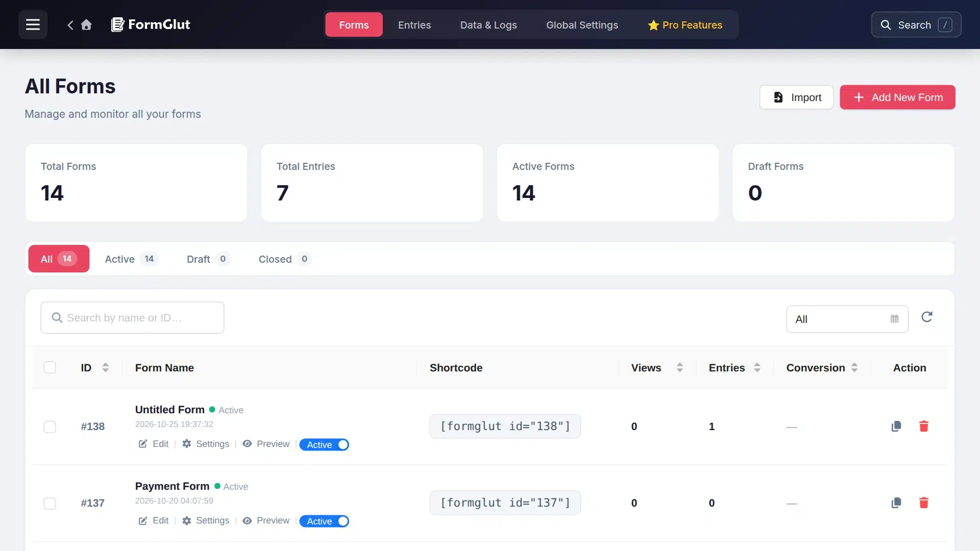Copy shortcode [formglut id="138"]
Image resolution: width=980 pixels, height=551 pixels.
505,426
